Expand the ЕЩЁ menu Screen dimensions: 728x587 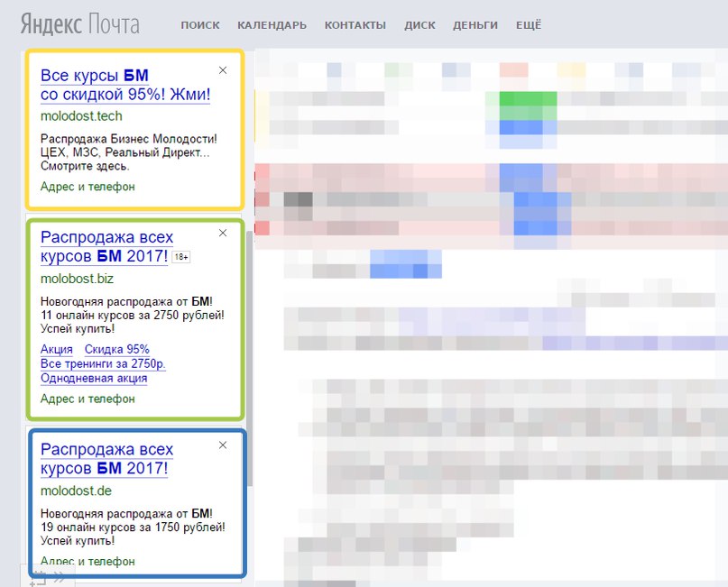pyautogui.click(x=529, y=25)
